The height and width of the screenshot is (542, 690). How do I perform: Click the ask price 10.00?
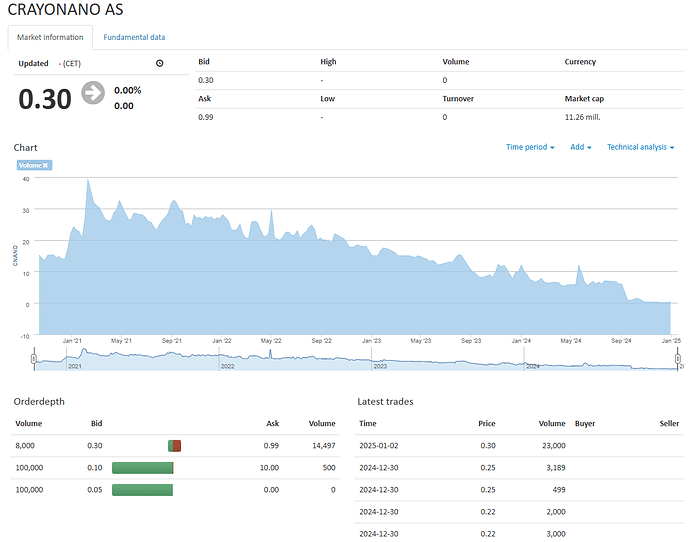[x=269, y=468]
